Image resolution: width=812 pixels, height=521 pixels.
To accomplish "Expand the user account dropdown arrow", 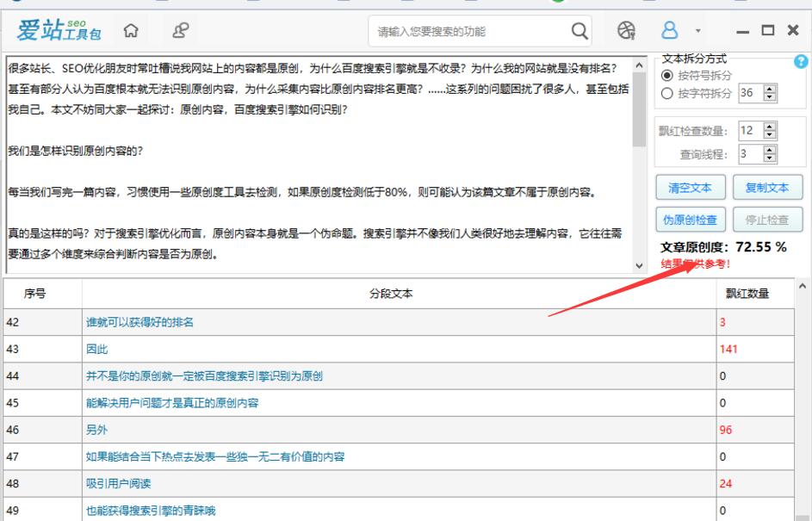I will click(x=697, y=33).
